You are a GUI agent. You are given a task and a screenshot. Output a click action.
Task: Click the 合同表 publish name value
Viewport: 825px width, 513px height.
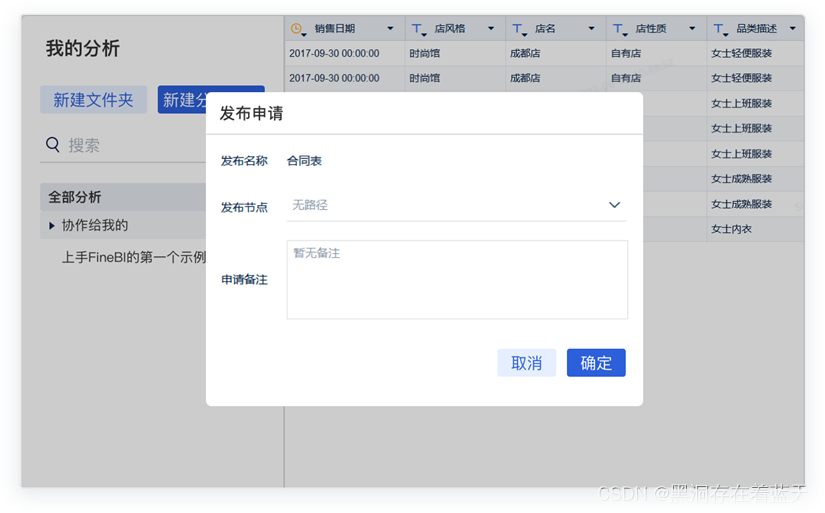pyautogui.click(x=304, y=161)
